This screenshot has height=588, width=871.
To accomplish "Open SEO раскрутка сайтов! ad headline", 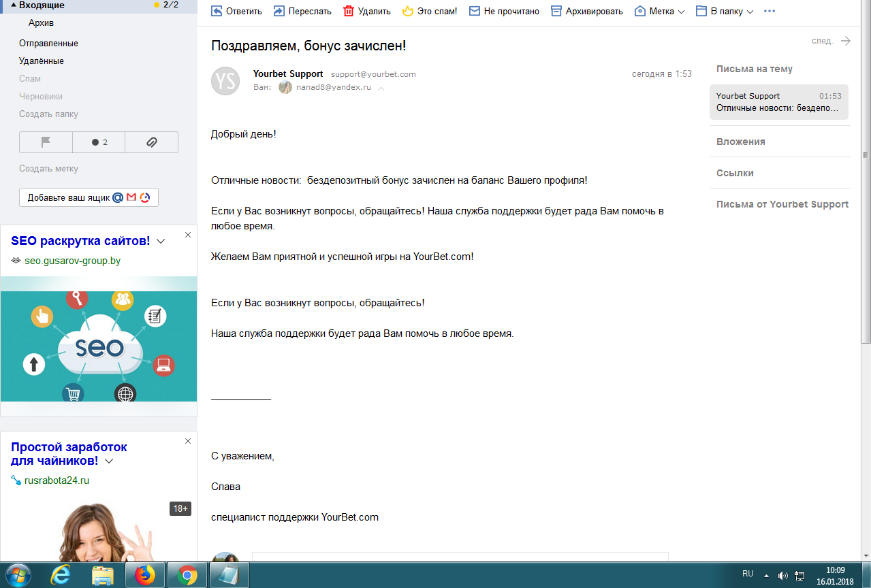I will click(x=80, y=241).
